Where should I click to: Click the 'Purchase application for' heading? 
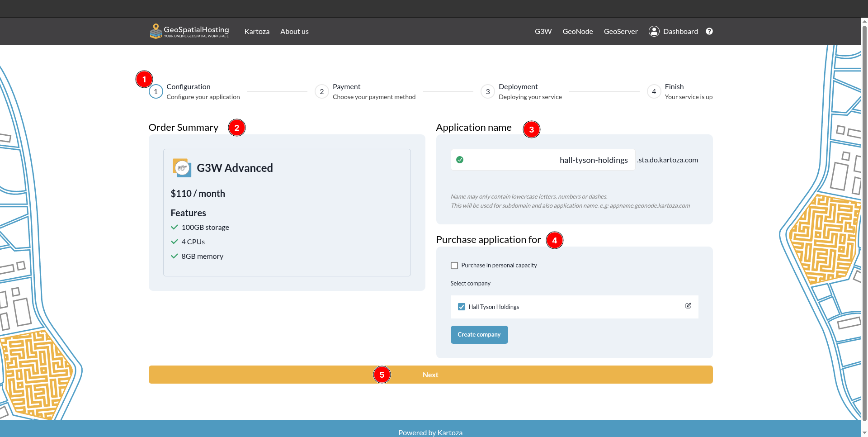tap(488, 240)
